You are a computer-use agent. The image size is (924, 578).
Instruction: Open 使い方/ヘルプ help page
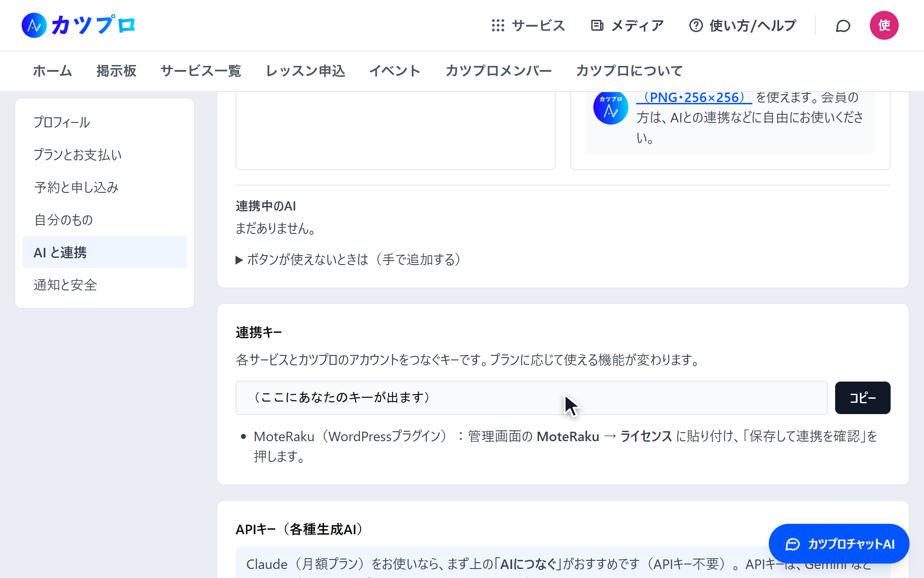[743, 25]
